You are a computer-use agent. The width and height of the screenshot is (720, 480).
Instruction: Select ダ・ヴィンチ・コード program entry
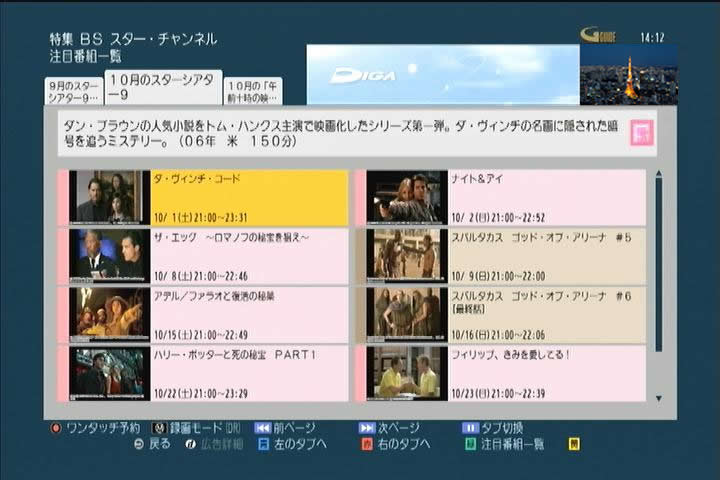(x=248, y=198)
